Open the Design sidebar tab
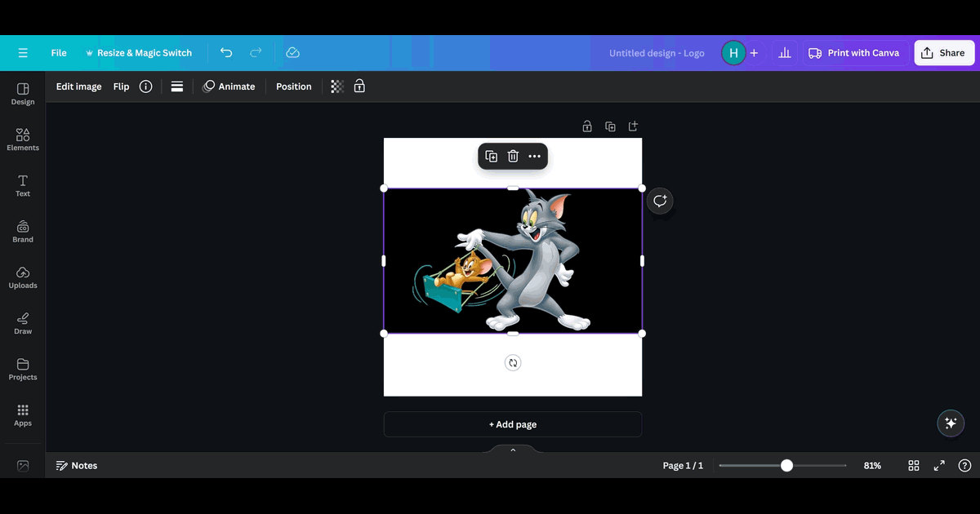The image size is (980, 514). 23,94
